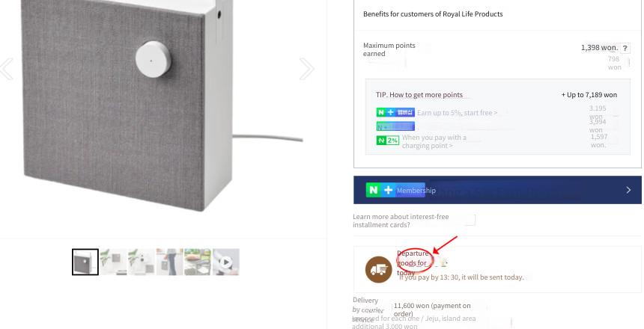Image resolution: width=644 pixels, height=329 pixels.
Task: Open "When you pay with a charging point" link
Action: tap(434, 141)
